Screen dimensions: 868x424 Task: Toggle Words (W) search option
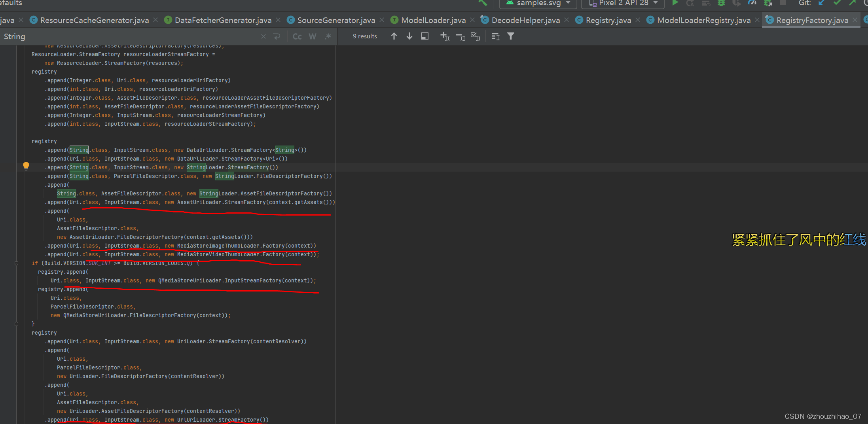click(x=313, y=36)
